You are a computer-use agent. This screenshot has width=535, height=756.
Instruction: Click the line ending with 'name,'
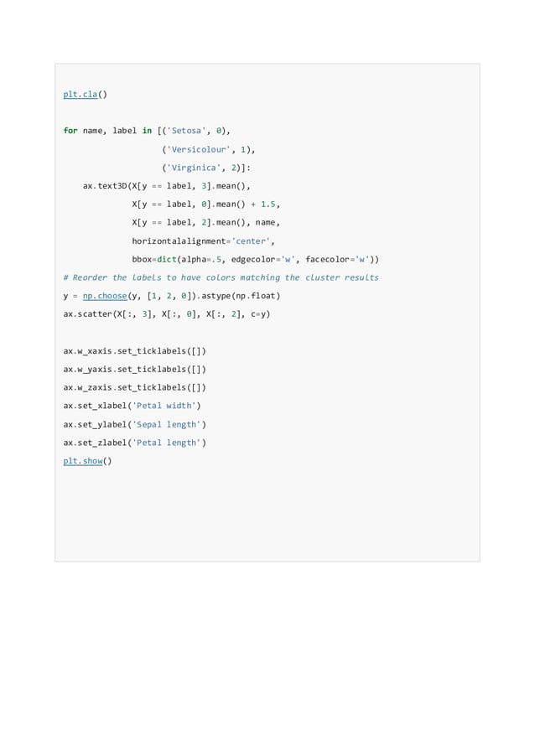click(x=206, y=223)
